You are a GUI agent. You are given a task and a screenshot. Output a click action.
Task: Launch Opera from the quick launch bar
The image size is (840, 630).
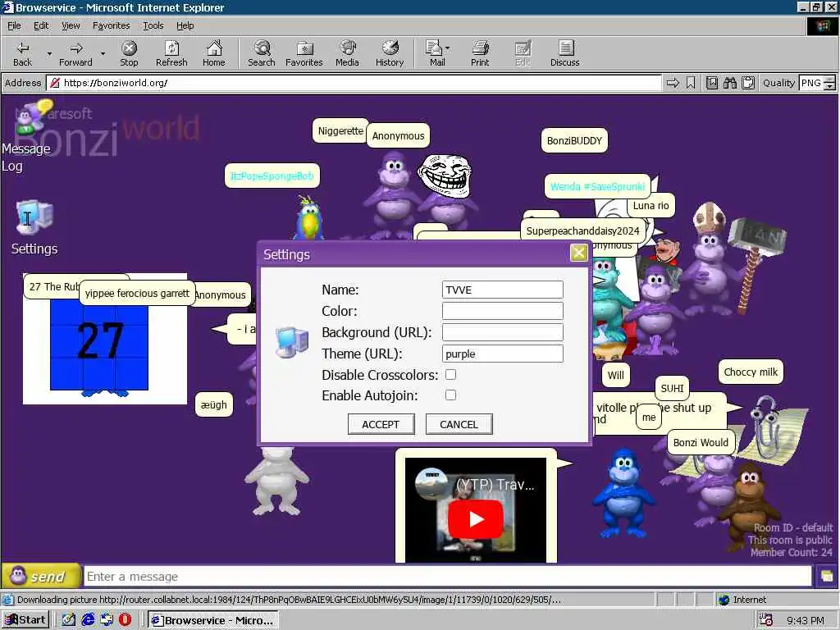click(x=125, y=620)
